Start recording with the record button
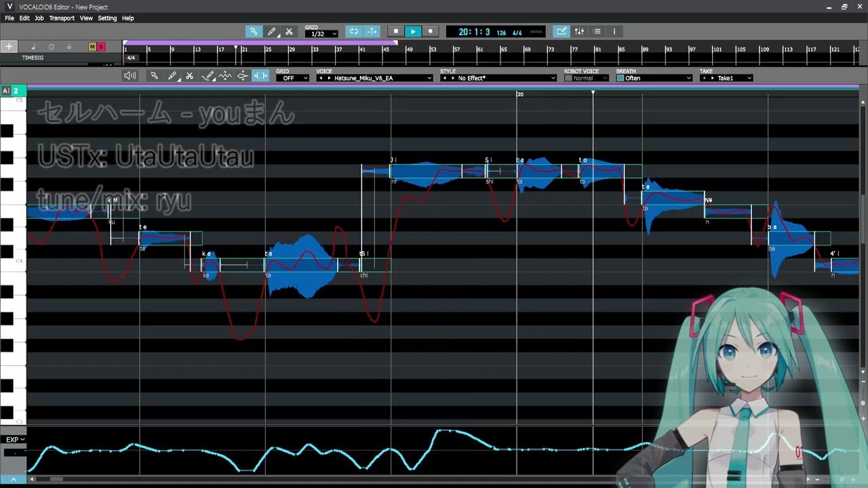Screen dimensions: 868x488 click(430, 31)
